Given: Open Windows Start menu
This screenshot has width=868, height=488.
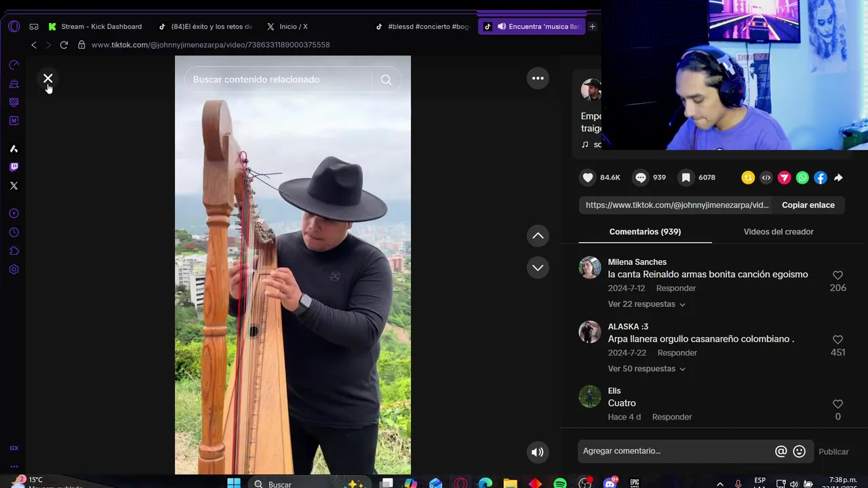Looking at the screenshot, I should click(x=233, y=483).
